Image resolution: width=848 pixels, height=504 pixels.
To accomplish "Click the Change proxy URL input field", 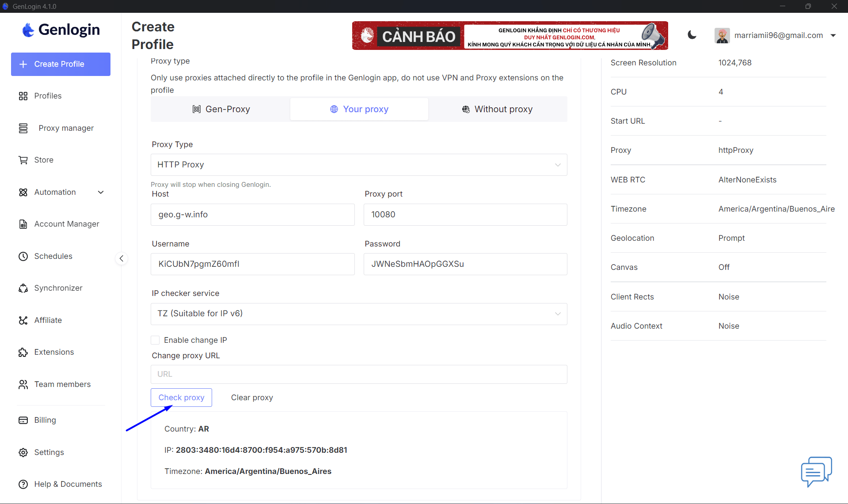I will 359,374.
